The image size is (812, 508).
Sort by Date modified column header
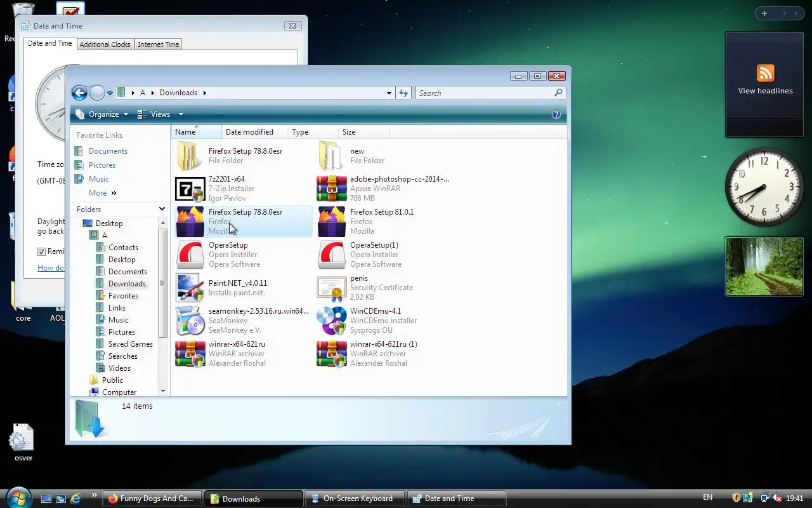tap(255, 132)
